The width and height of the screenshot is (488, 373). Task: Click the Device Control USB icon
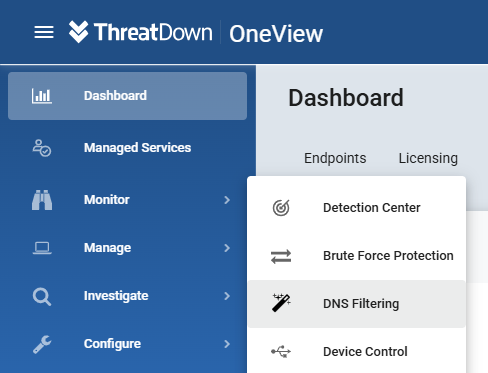pos(281,352)
